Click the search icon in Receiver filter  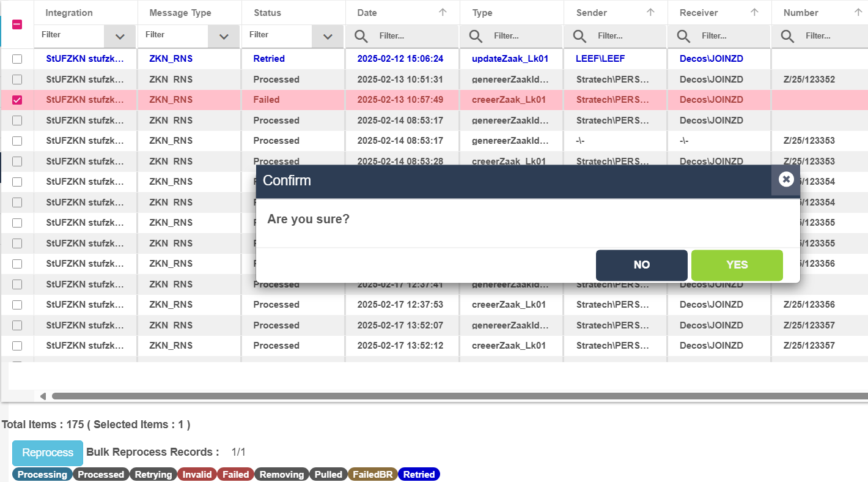[684, 37]
